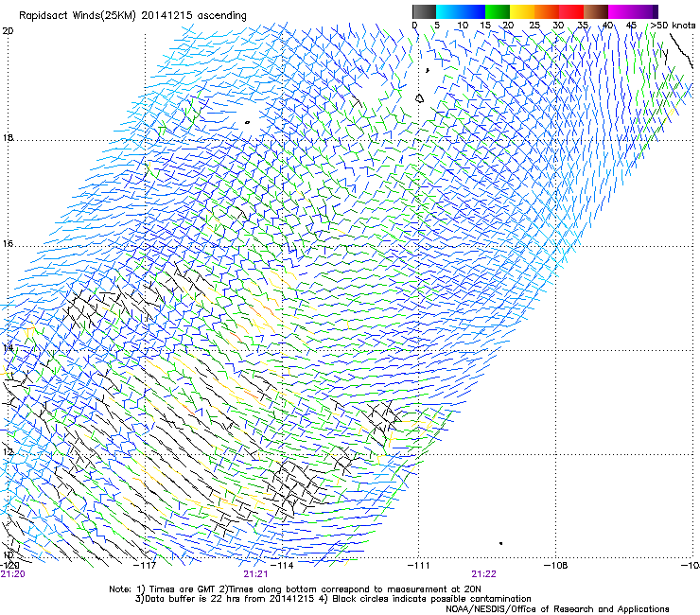Click the 'Rapidscat Winds(25KM) 20141215 ascending' title
The height and width of the screenshot is (615, 700).
(x=132, y=16)
